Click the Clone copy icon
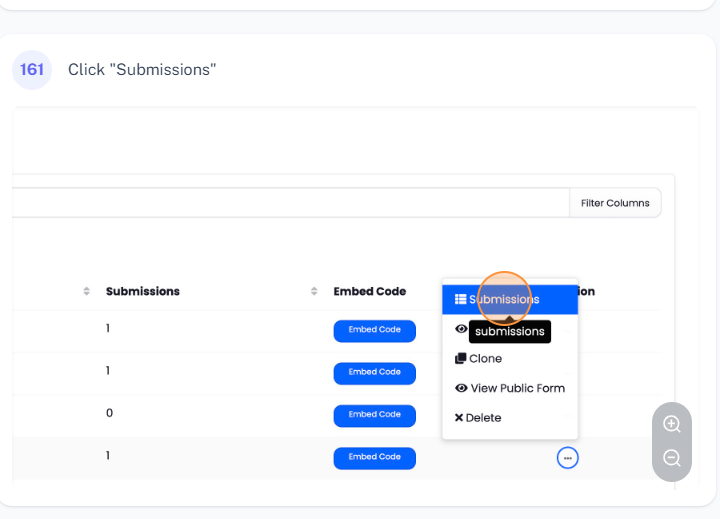Image resolution: width=720 pixels, height=519 pixels. click(x=460, y=358)
